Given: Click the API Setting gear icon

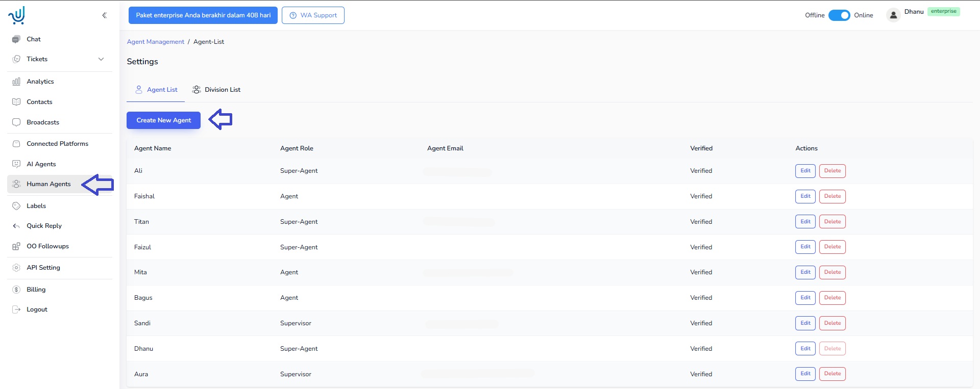Looking at the screenshot, I should coord(16,268).
